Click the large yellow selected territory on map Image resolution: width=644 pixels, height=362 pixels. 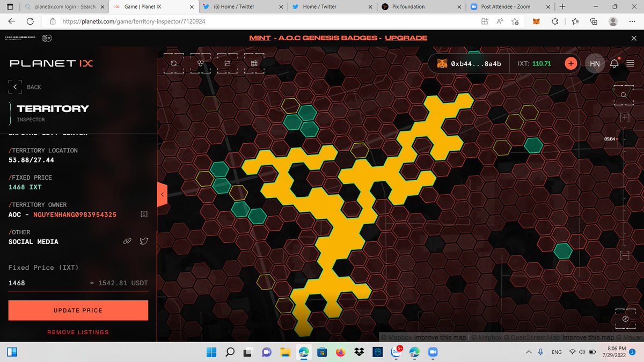click(x=343, y=215)
